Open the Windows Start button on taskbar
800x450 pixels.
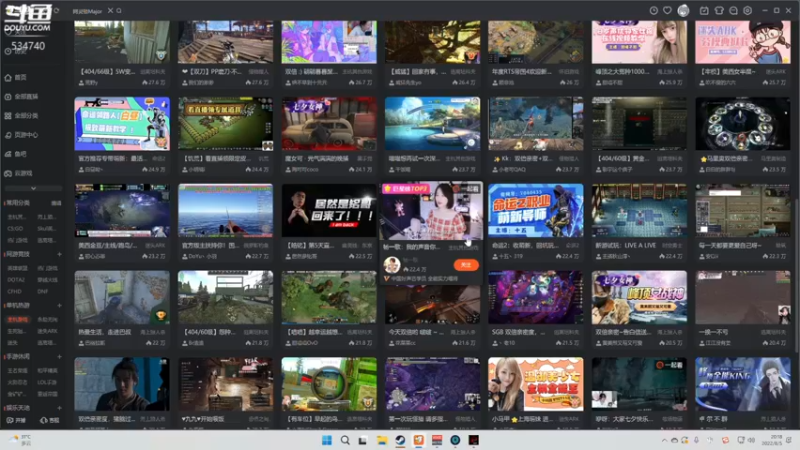coord(327,440)
